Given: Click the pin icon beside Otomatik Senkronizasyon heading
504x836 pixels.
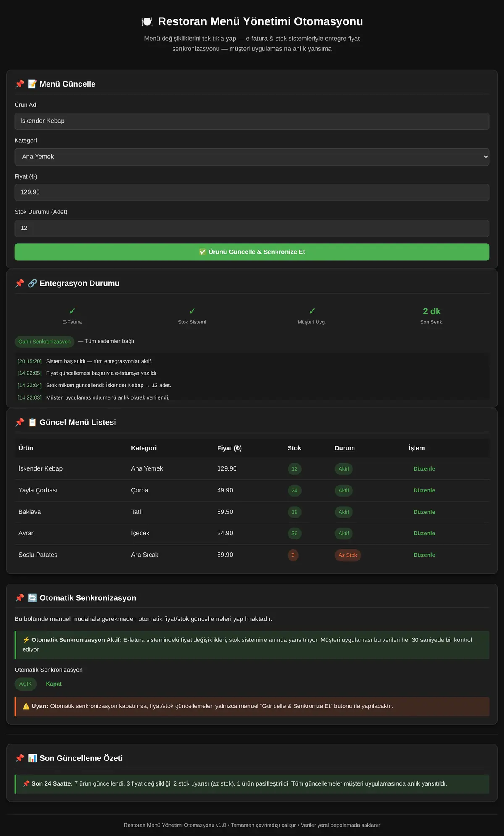Looking at the screenshot, I should pos(19,598).
